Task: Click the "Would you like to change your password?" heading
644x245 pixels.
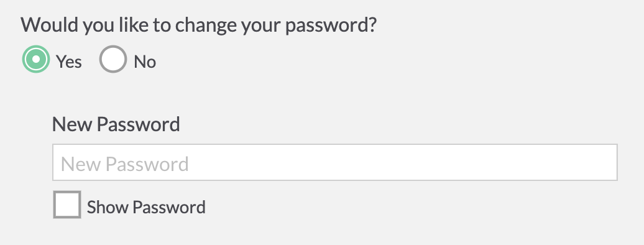Action: coord(199,25)
